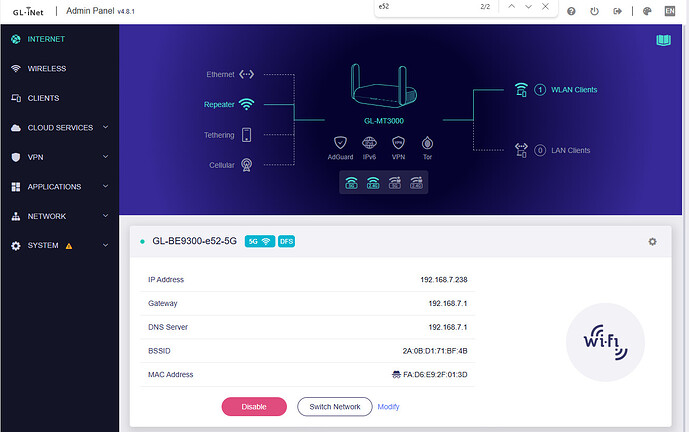Click the IPv6 globe icon

[370, 143]
